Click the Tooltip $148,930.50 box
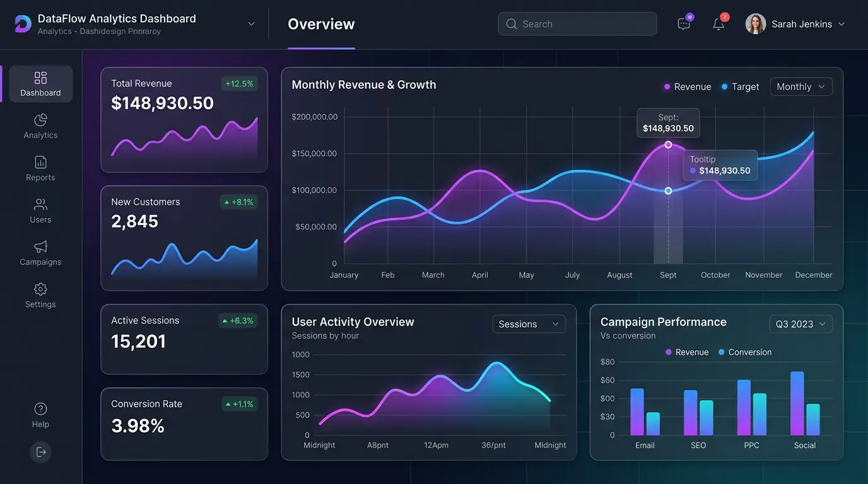Viewport: 868px width, 484px height. tap(720, 165)
